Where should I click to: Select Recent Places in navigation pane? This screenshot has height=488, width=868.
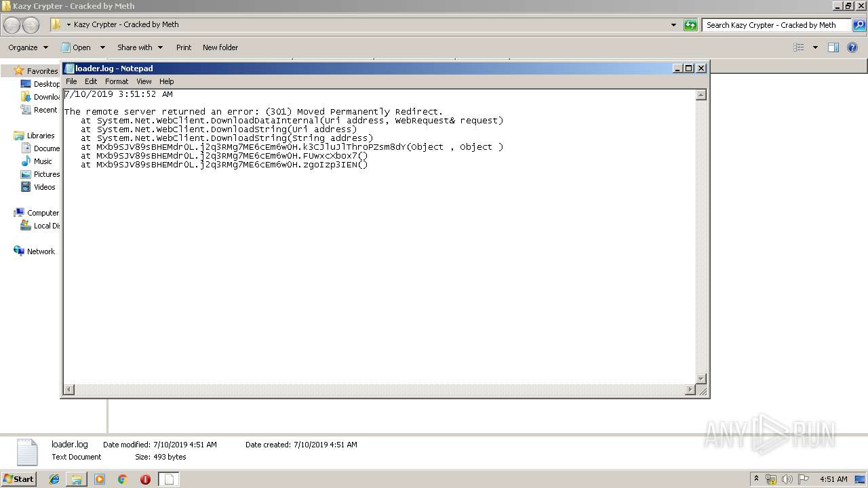(40, 110)
